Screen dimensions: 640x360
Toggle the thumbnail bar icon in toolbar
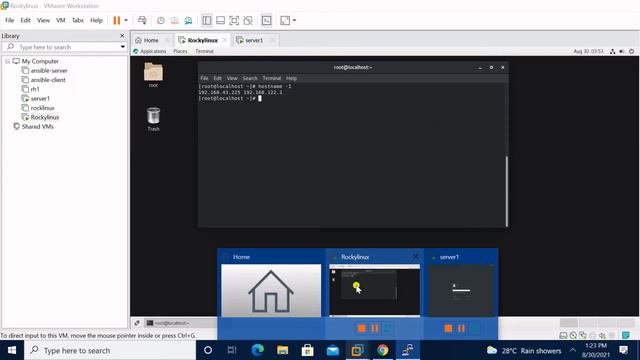coord(220,20)
